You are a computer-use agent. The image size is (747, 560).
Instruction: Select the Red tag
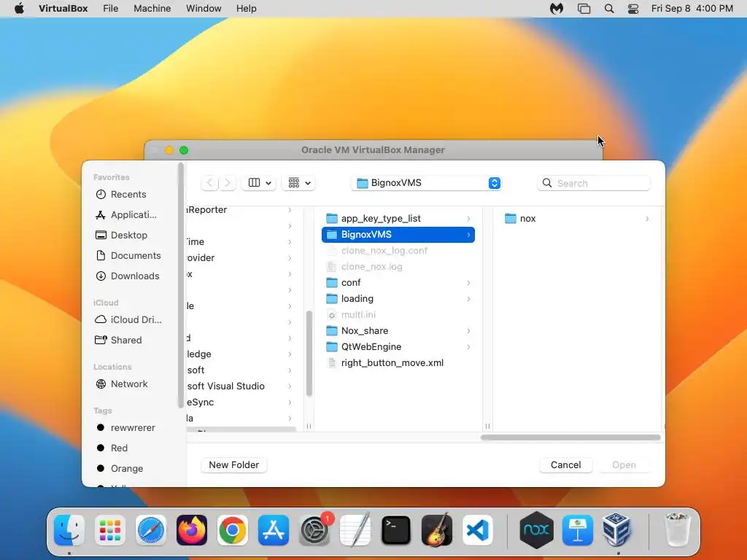[x=119, y=448]
